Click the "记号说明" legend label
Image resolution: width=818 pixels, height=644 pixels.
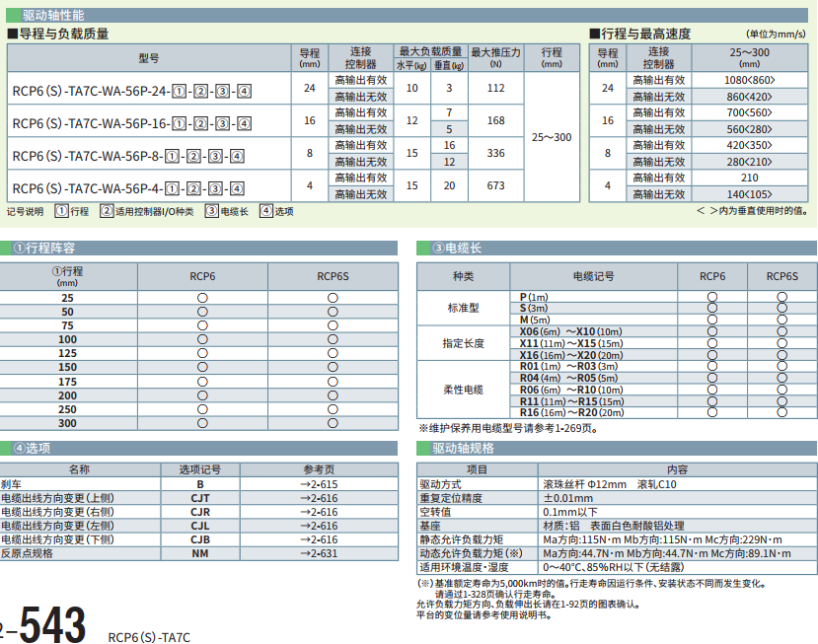tap(25, 211)
